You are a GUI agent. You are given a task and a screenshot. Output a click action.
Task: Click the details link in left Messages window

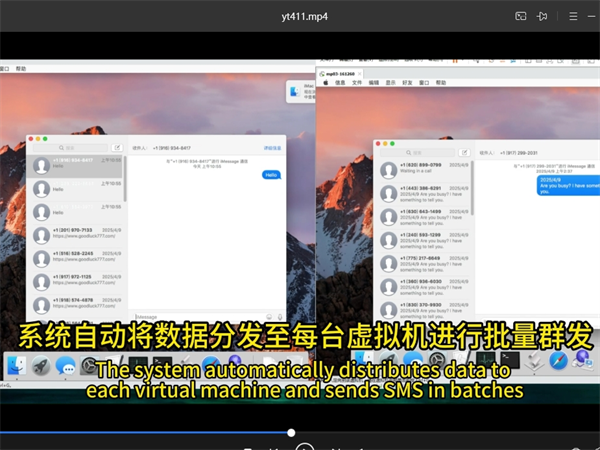[271, 147]
